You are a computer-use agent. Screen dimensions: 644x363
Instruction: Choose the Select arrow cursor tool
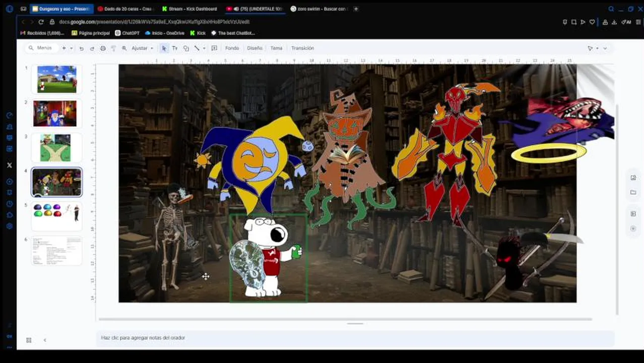pos(164,48)
